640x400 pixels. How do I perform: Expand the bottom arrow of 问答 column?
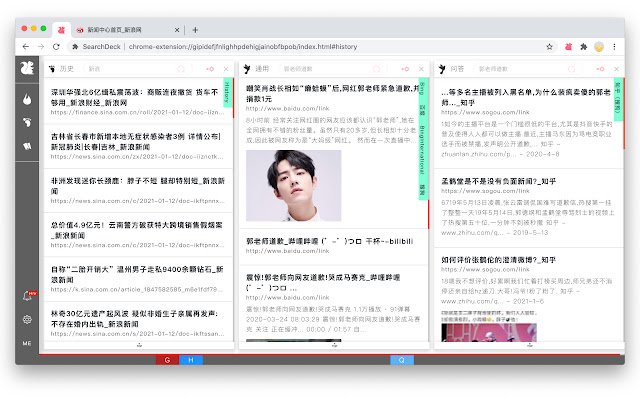pyautogui.click(x=530, y=345)
